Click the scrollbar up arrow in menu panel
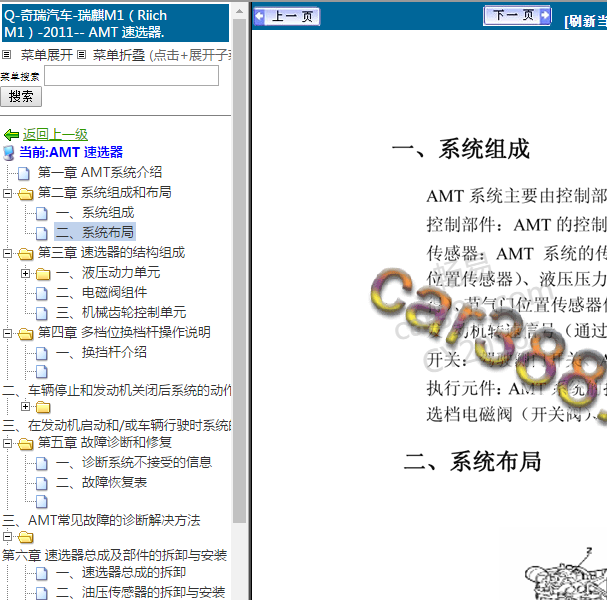 [x=240, y=11]
